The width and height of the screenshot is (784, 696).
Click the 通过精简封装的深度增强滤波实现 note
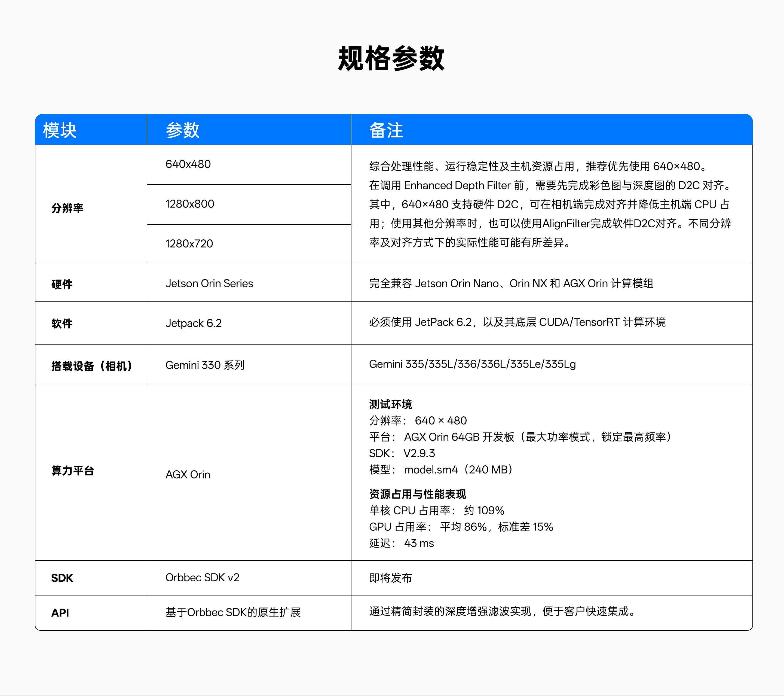tap(502, 611)
